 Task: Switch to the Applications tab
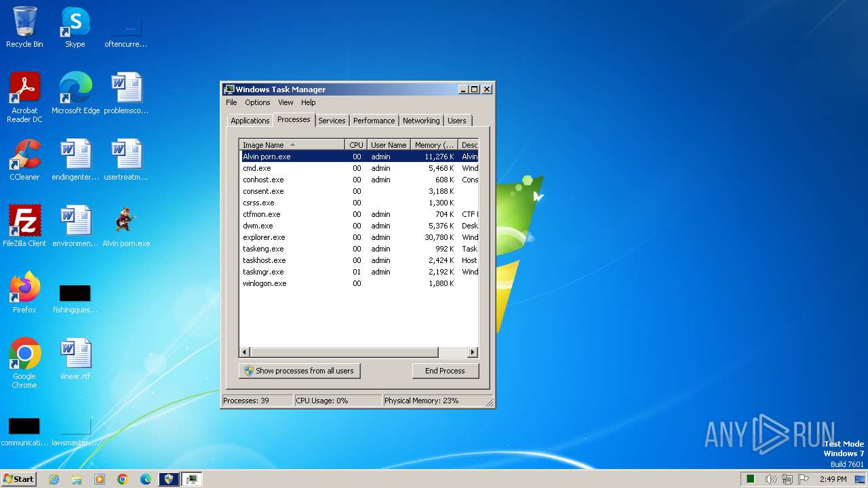pyautogui.click(x=250, y=121)
